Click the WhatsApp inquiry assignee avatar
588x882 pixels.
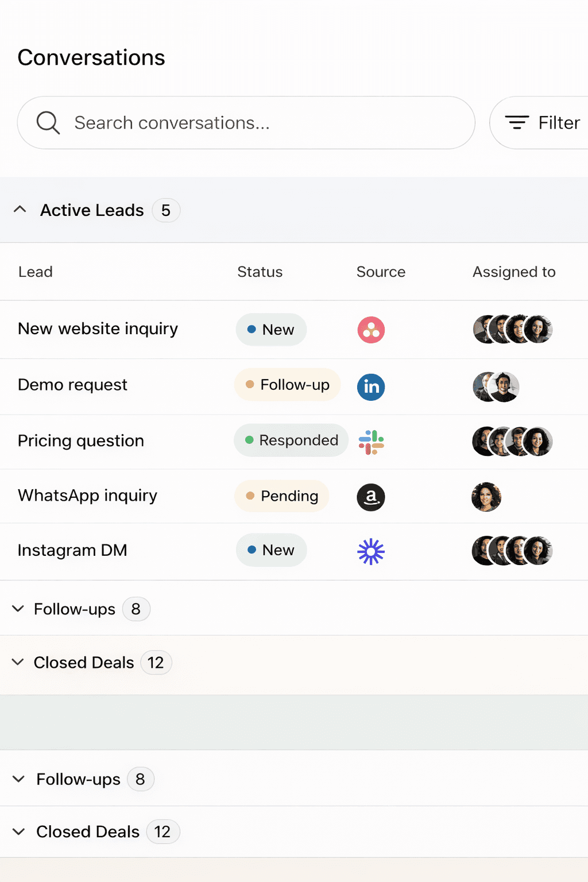point(486,497)
